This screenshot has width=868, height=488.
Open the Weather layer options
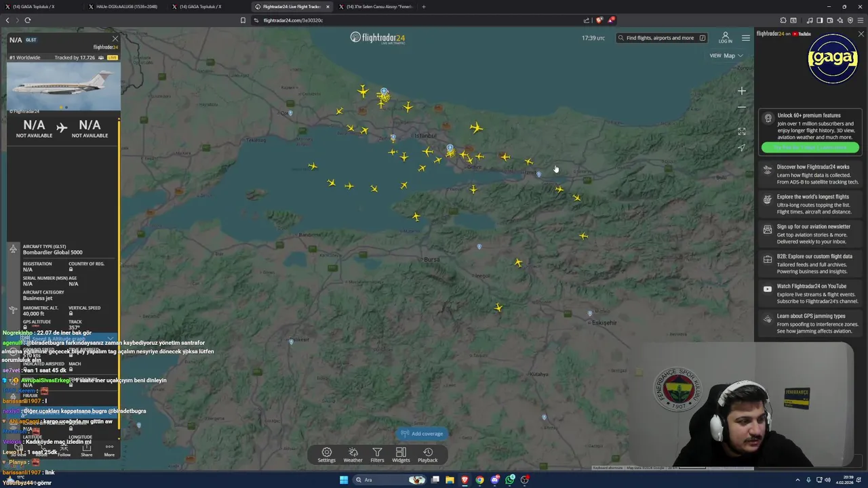(x=353, y=455)
